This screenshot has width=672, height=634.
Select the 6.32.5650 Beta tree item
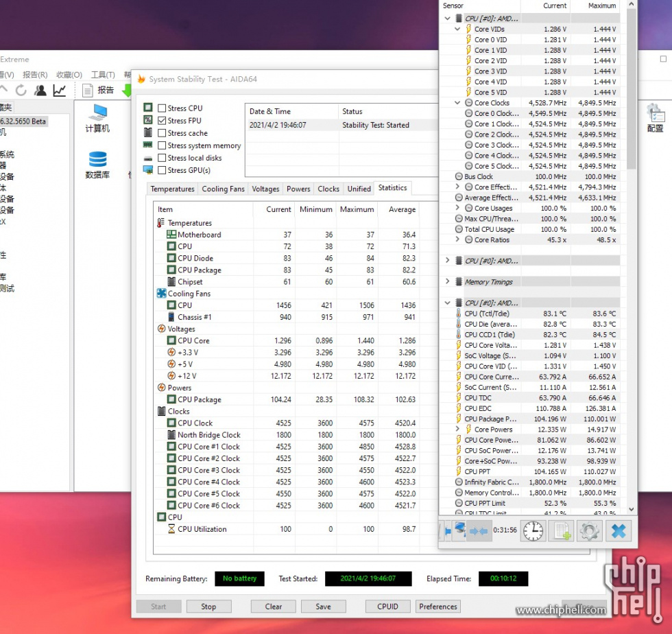[x=23, y=121]
